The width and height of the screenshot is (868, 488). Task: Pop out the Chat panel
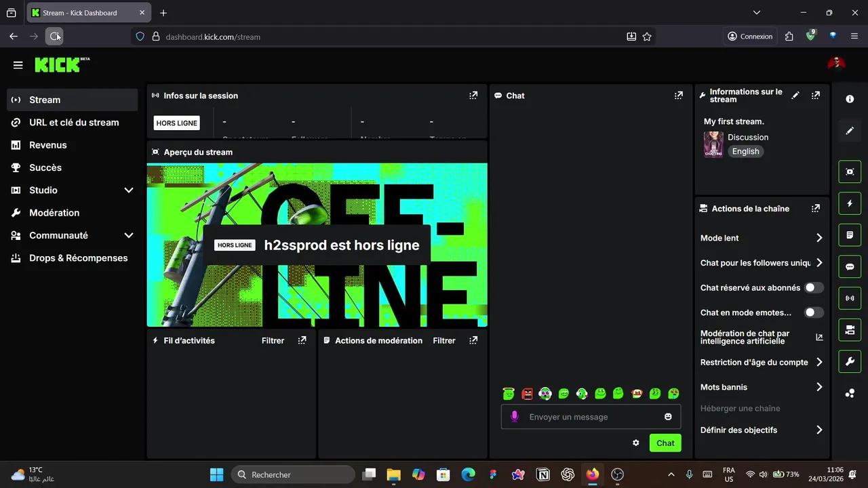tap(678, 96)
